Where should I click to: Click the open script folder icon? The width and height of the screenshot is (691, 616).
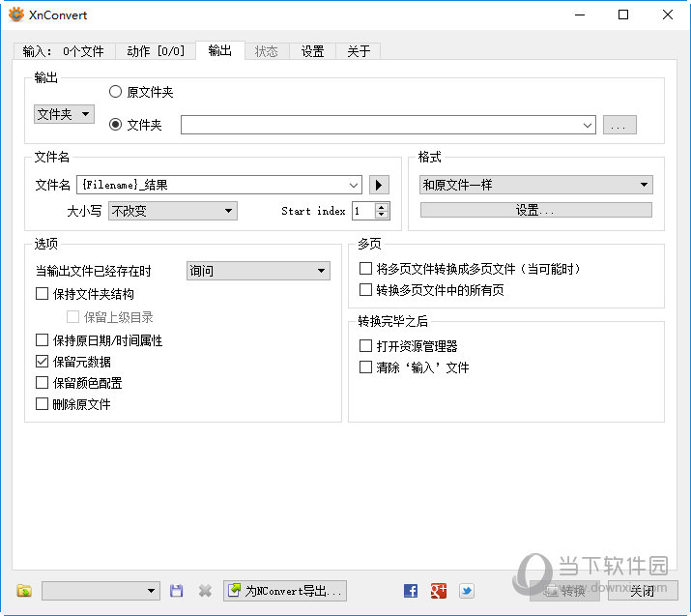coord(24,591)
